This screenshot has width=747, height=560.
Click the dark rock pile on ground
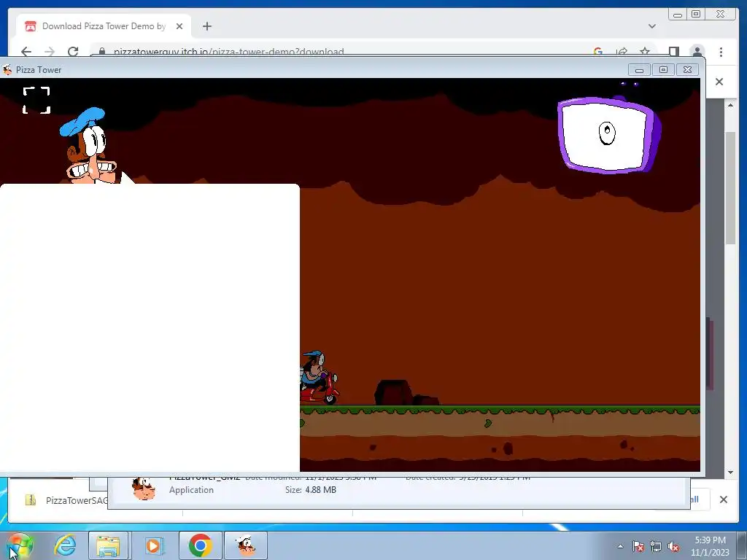[x=406, y=392]
